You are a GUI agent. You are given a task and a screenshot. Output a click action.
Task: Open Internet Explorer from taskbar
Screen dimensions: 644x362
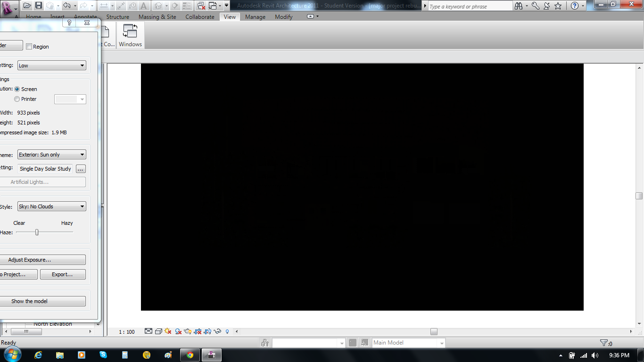(39, 355)
